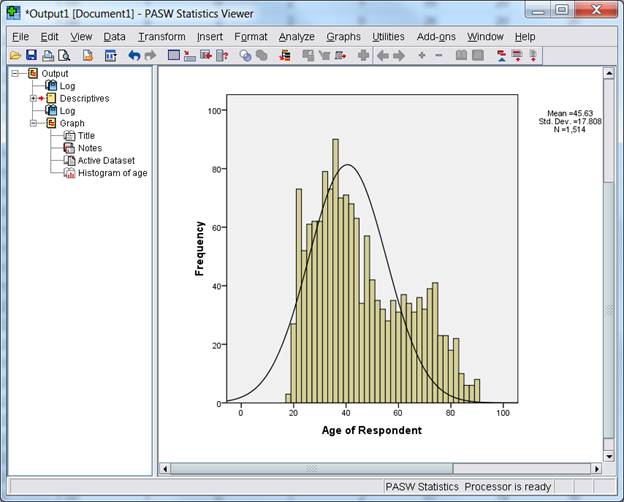Click the horizontal scrollbar left arrow

[165, 469]
